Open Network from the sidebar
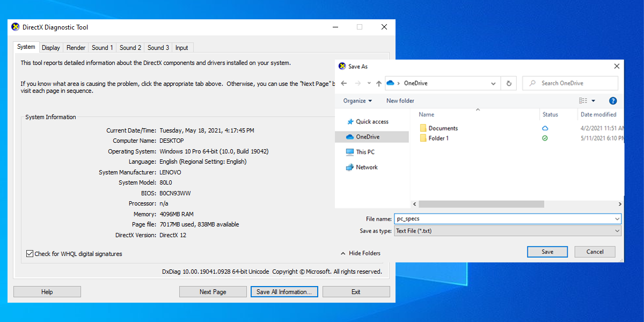644x322 pixels. coord(365,167)
